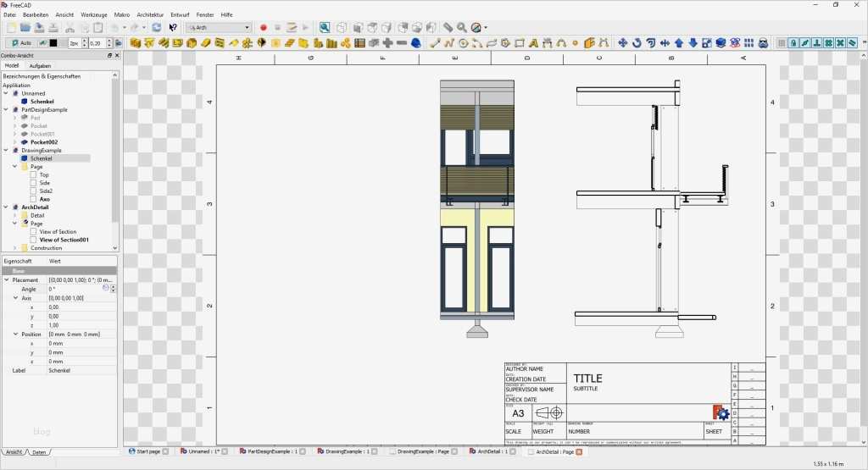Click the Draft Upgrade up-arrow icon
This screenshot has width=868, height=470.
click(679, 43)
